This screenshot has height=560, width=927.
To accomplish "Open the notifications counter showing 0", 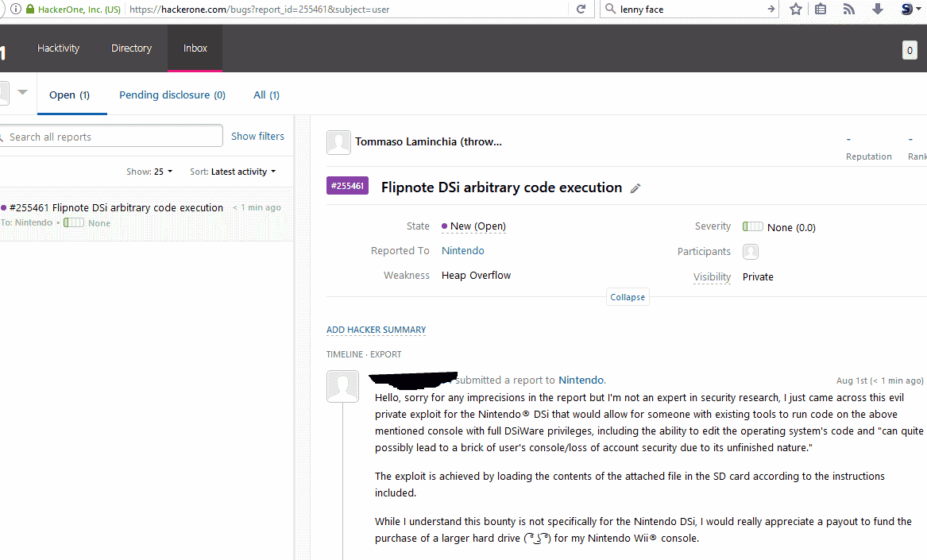I will click(910, 50).
